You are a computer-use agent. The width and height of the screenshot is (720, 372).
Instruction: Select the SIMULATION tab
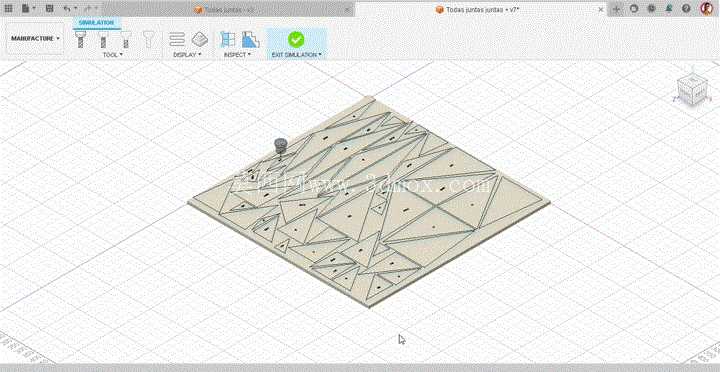coord(96,23)
